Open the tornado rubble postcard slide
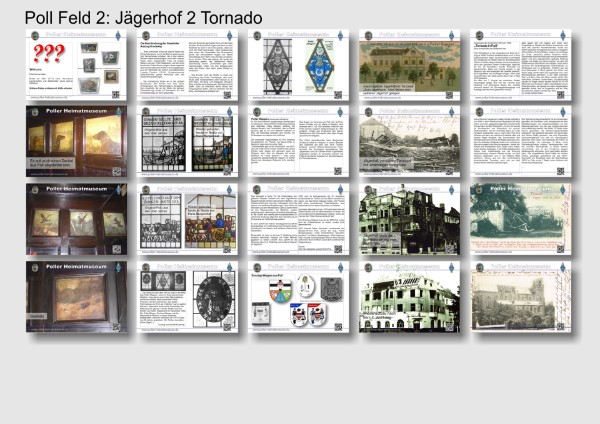The width and height of the screenshot is (600, 424). click(x=410, y=142)
